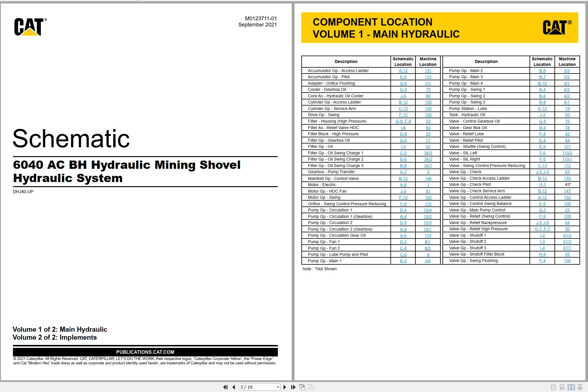Open G-3 link for Main Pump Control valve

pyautogui.click(x=542, y=210)
